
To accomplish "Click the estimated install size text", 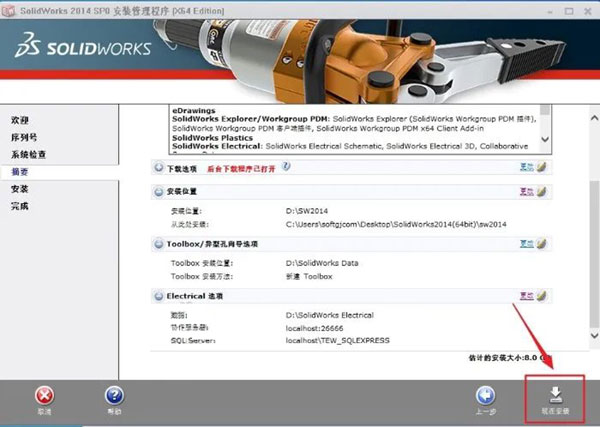I will [x=510, y=358].
